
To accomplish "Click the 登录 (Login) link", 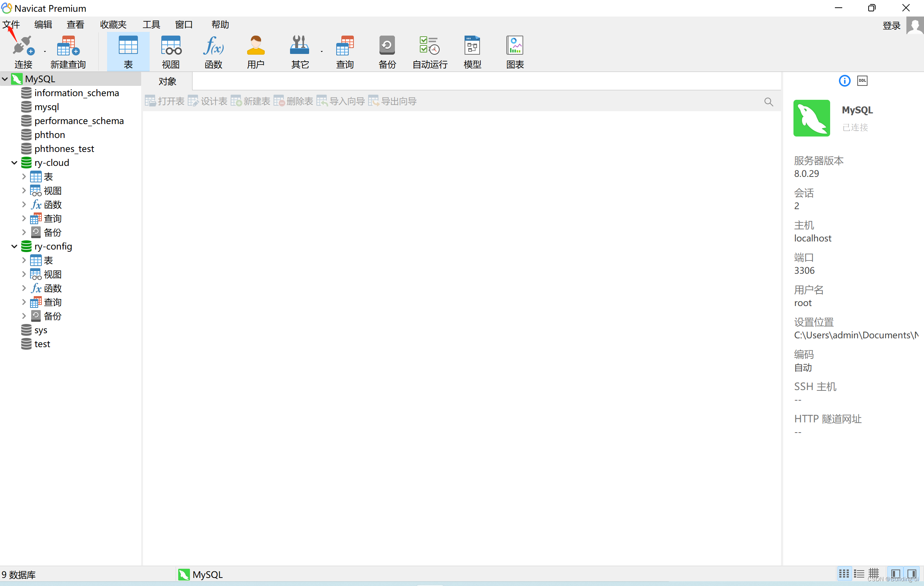I will [x=891, y=26].
